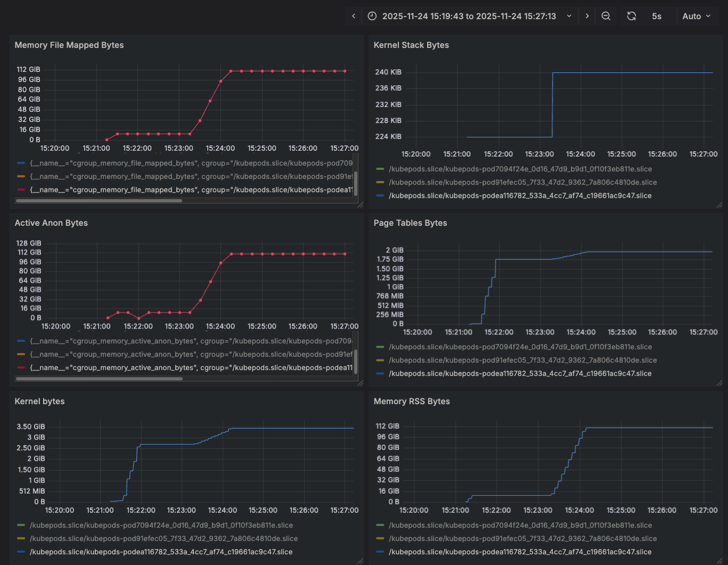Screen dimensions: 728x565
Task: Click red color swatch in Active Anon Bytes legend
Action: click(21, 367)
